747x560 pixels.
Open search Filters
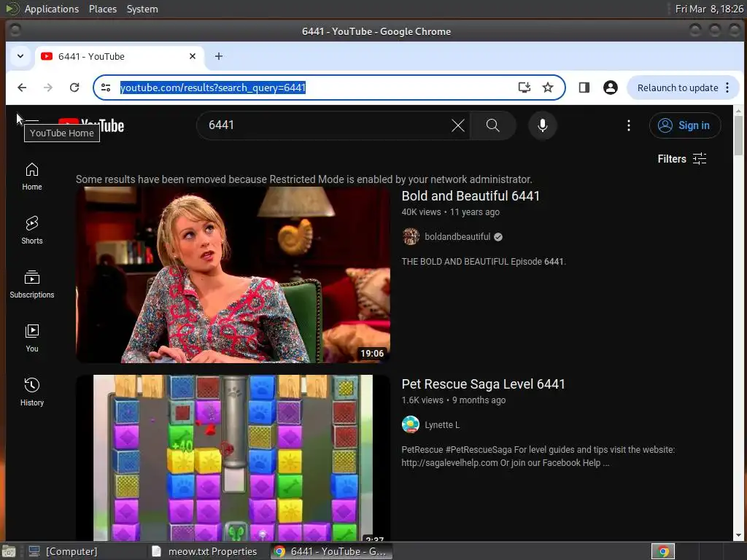click(682, 159)
